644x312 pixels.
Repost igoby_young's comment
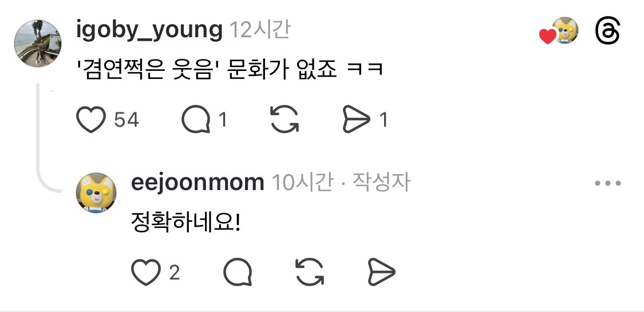pos(285,120)
